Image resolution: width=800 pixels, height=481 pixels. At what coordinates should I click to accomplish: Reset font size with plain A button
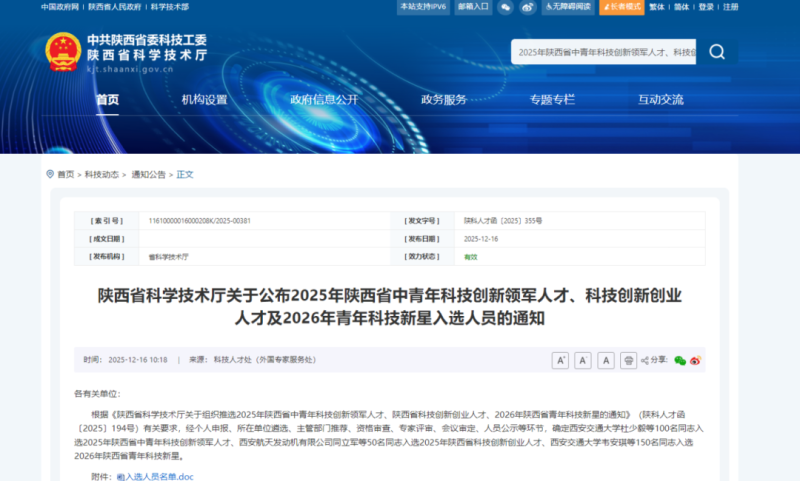pos(606,360)
